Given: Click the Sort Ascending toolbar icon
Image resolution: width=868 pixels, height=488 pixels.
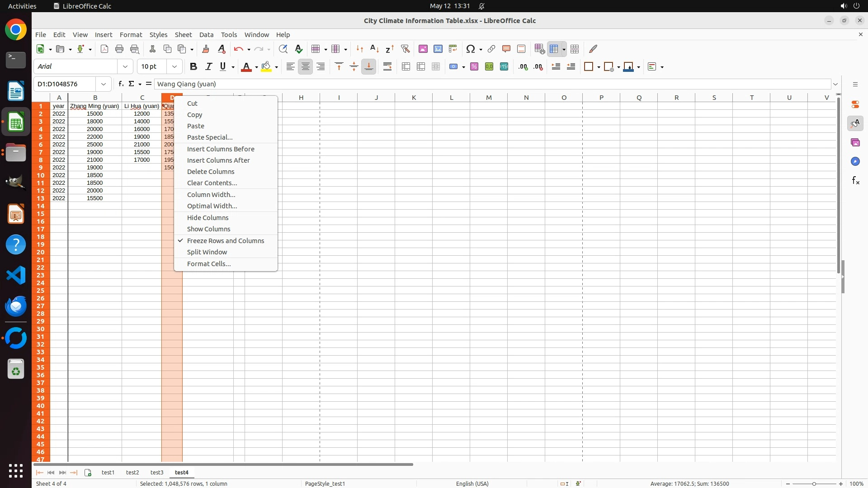Looking at the screenshot, I should (374, 49).
